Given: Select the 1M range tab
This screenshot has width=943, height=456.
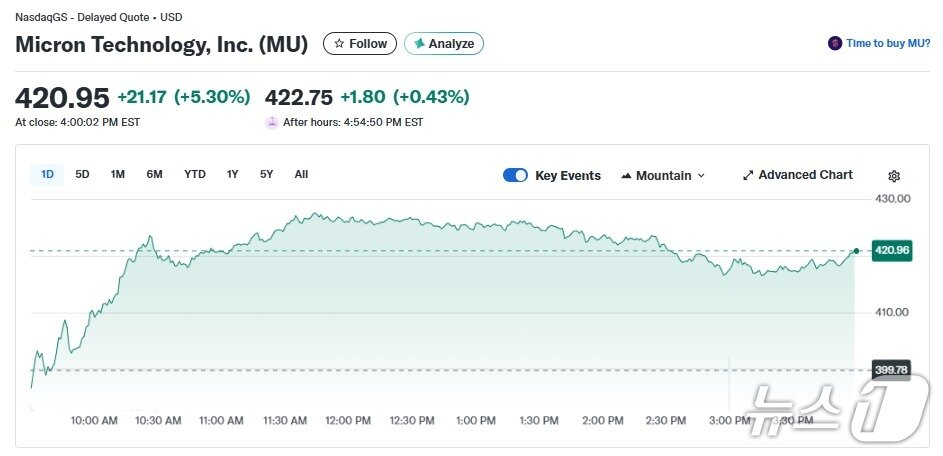Looking at the screenshot, I should click(118, 175).
